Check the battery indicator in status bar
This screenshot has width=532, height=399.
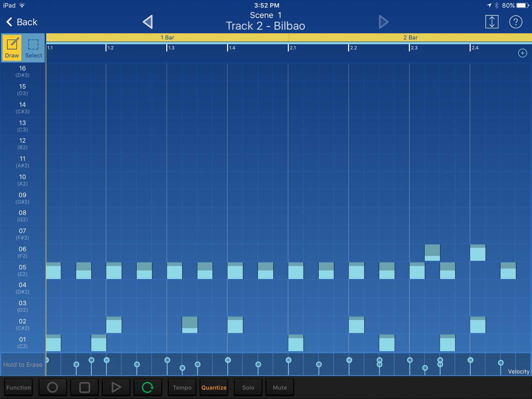[x=523, y=5]
